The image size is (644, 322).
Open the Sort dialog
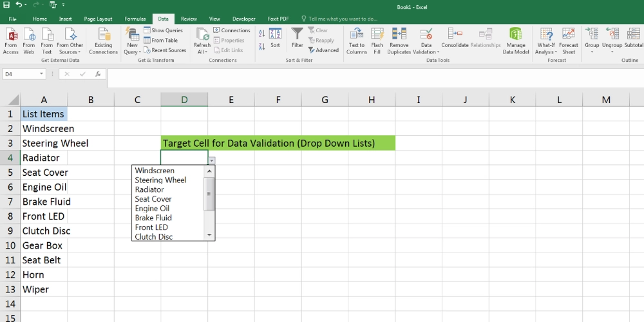click(x=275, y=38)
